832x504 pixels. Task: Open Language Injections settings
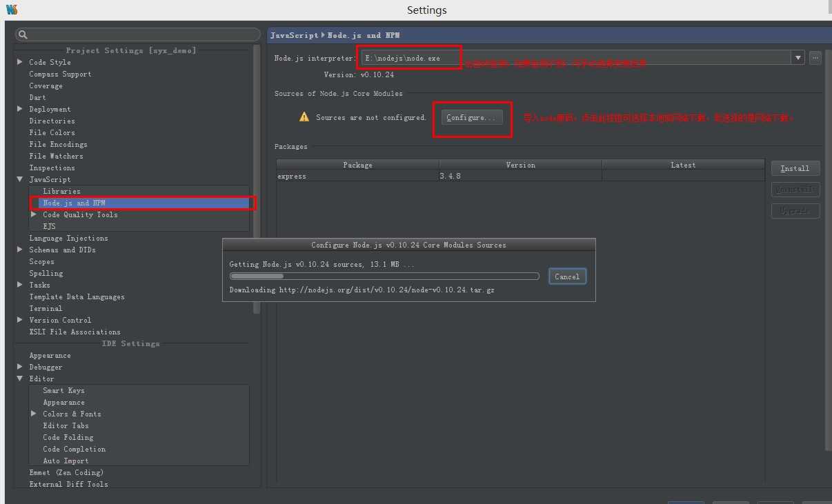[68, 238]
